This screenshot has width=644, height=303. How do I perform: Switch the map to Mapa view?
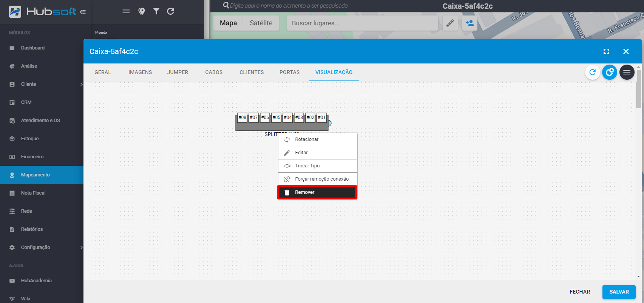click(229, 23)
